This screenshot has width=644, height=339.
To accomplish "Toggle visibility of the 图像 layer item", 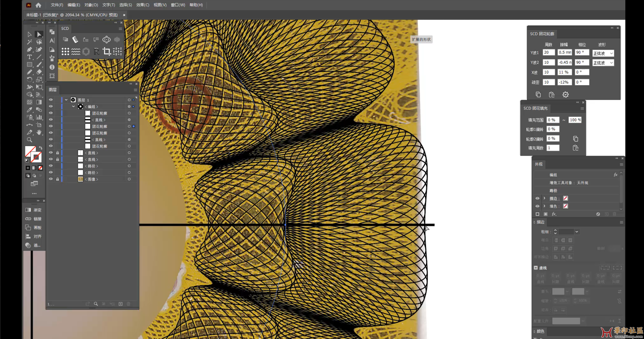I will click(51, 179).
